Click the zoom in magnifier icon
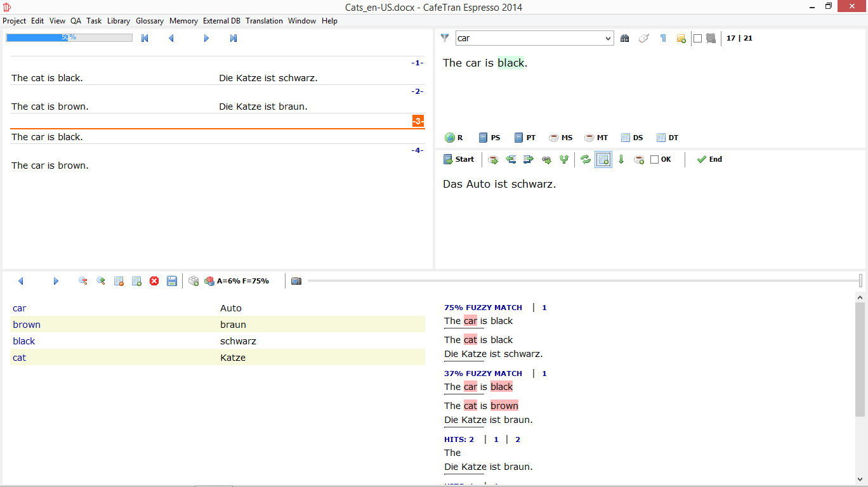This screenshot has width=868, height=487. [x=101, y=281]
